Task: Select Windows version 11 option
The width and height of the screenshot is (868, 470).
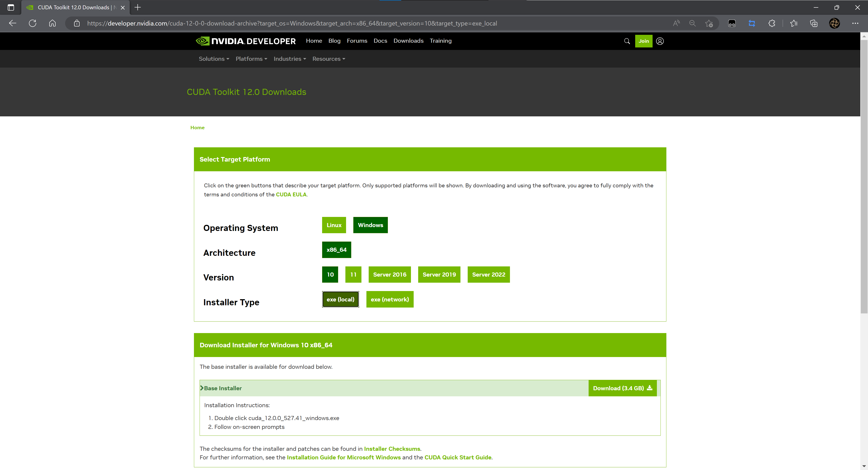Action: pyautogui.click(x=353, y=275)
